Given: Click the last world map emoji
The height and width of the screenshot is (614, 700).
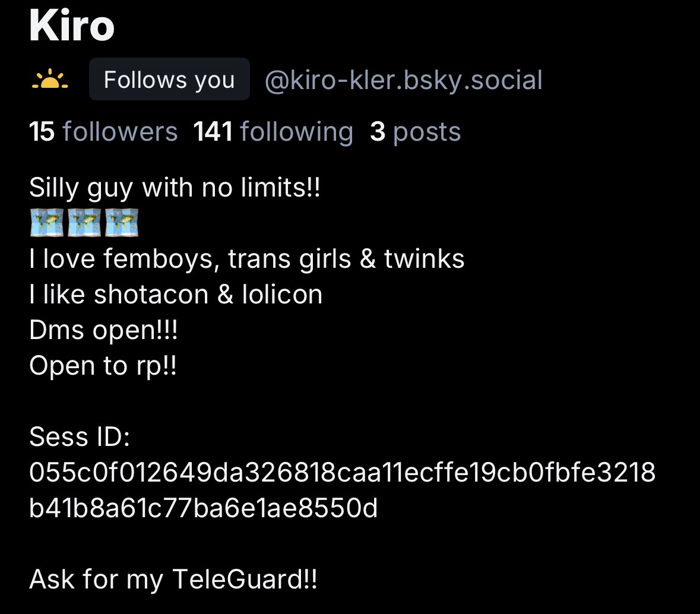Looking at the screenshot, I should tap(122, 222).
